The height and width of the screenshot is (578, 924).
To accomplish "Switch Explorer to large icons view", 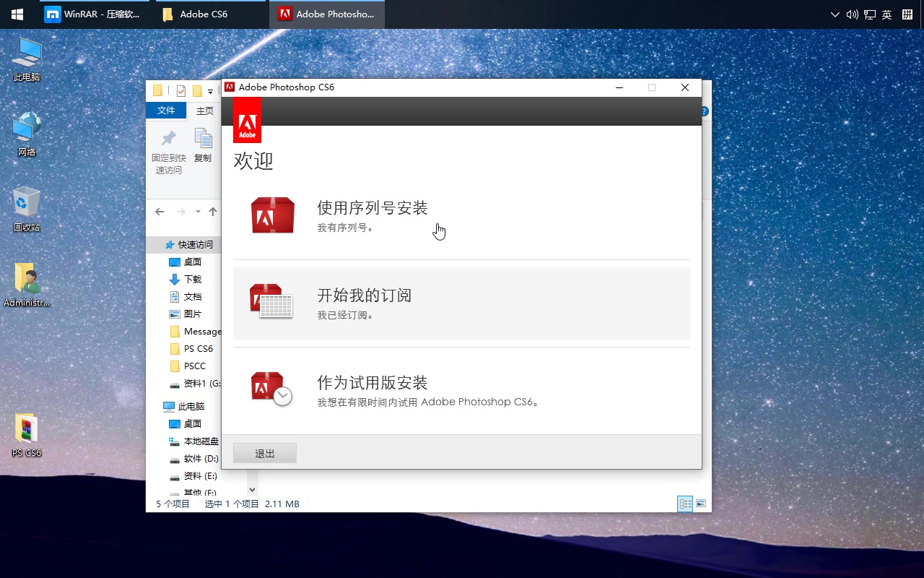I will point(700,504).
